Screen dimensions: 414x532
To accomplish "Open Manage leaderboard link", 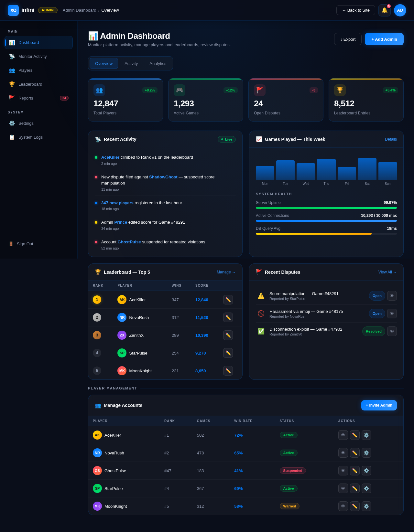I will [x=226, y=272].
